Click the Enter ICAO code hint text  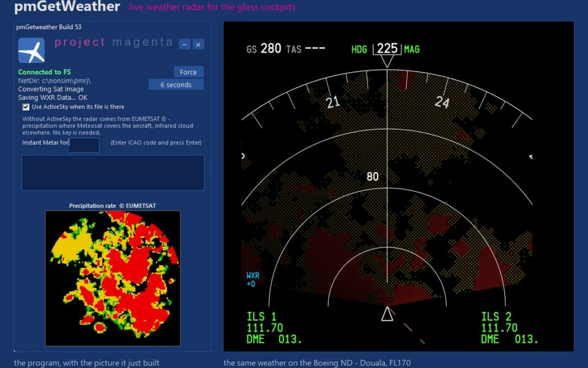(156, 143)
